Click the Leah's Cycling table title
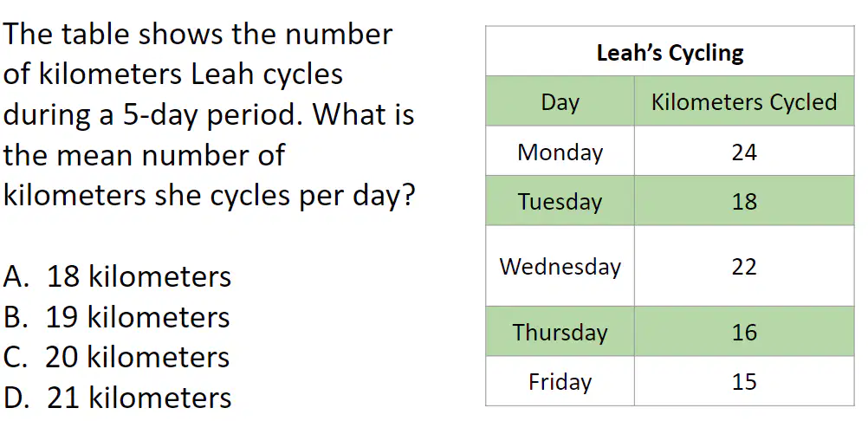The width and height of the screenshot is (868, 421). 670,53
